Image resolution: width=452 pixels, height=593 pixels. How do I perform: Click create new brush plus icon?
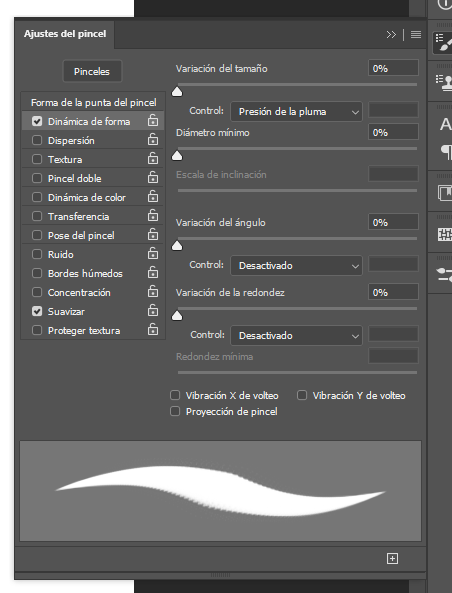tap(392, 559)
